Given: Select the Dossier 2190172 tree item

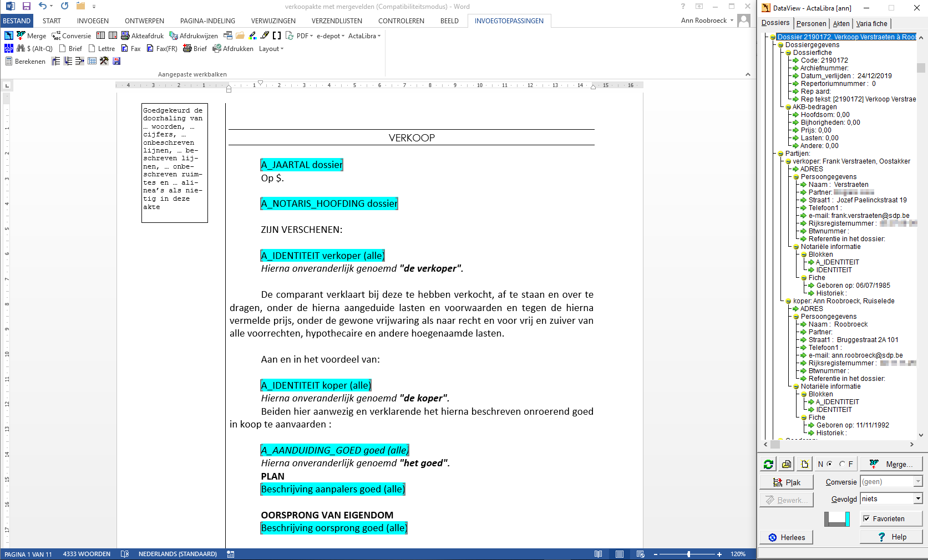Looking at the screenshot, I should coord(846,37).
